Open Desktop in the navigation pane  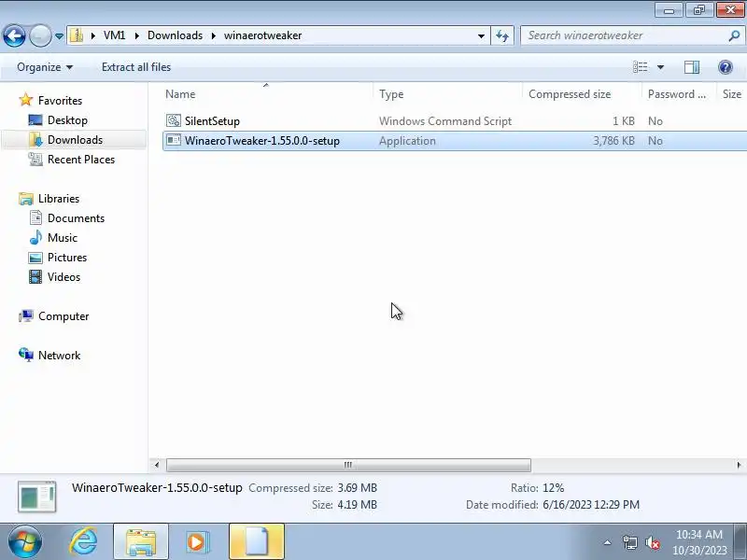(x=67, y=120)
